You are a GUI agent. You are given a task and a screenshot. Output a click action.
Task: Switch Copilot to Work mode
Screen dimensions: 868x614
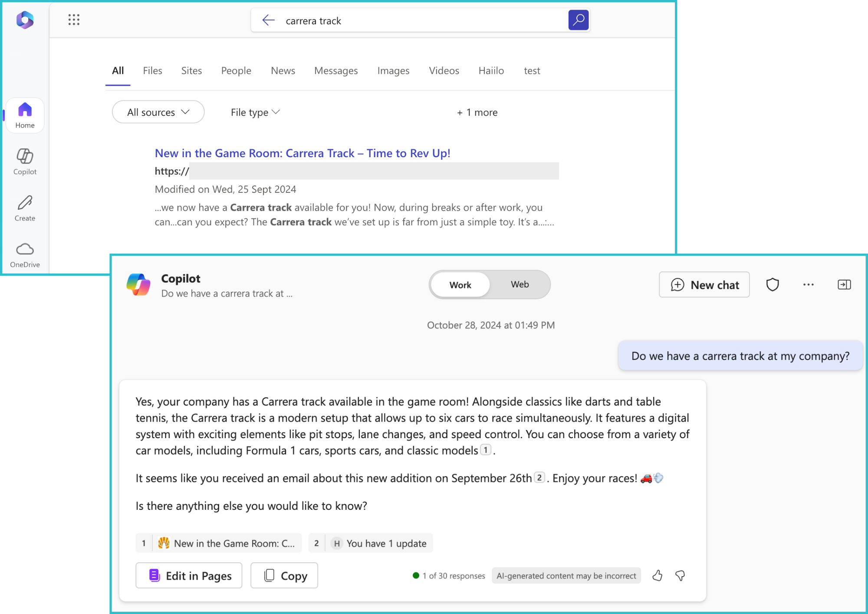tap(460, 285)
